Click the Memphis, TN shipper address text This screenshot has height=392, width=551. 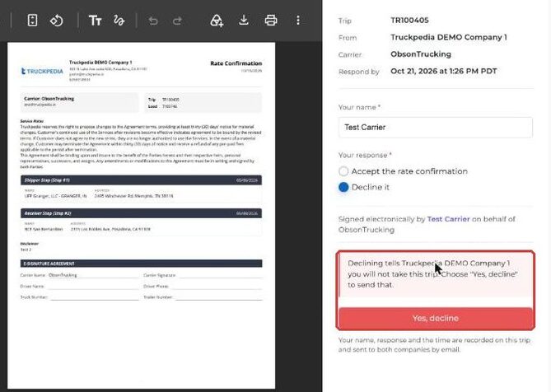pos(134,196)
